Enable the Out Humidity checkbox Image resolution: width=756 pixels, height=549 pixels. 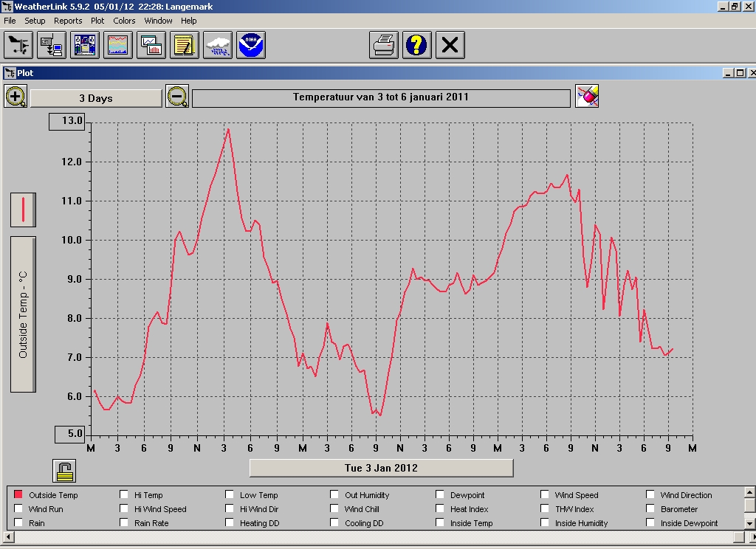[x=334, y=494]
